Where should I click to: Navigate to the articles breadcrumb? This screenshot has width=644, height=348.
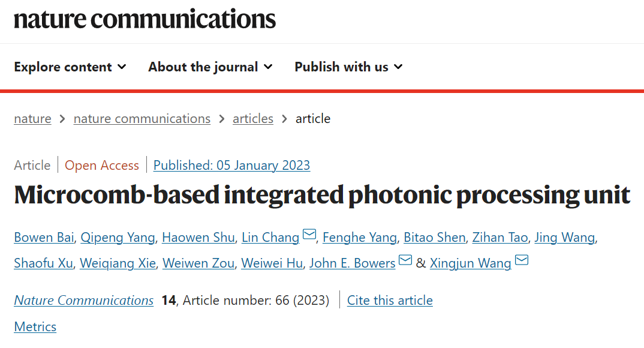point(253,119)
